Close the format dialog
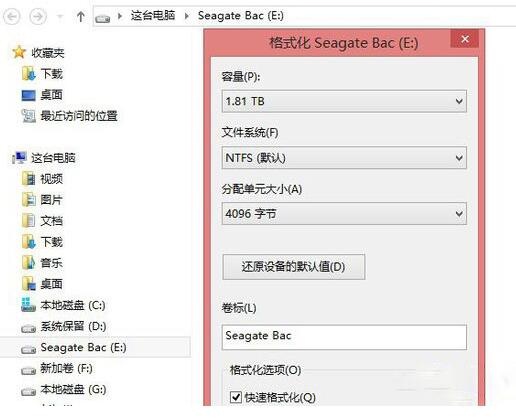This screenshot has height=418, width=516. 465,39
